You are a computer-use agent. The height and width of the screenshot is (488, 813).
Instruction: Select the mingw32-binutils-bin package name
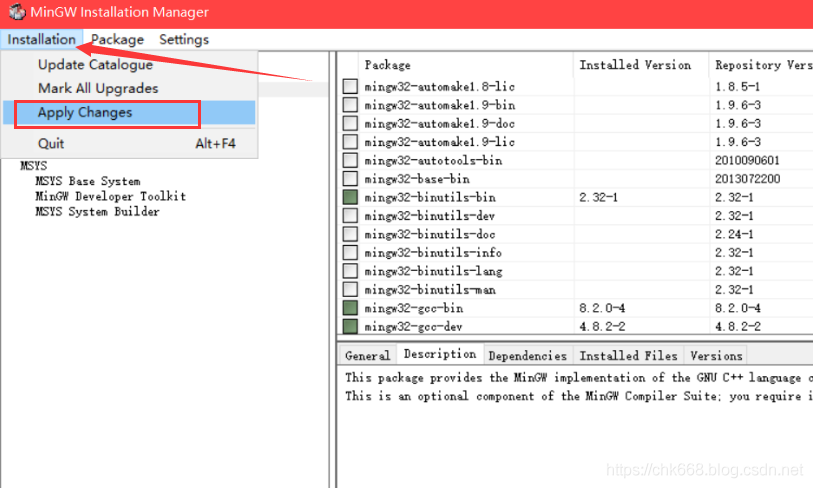[430, 198]
